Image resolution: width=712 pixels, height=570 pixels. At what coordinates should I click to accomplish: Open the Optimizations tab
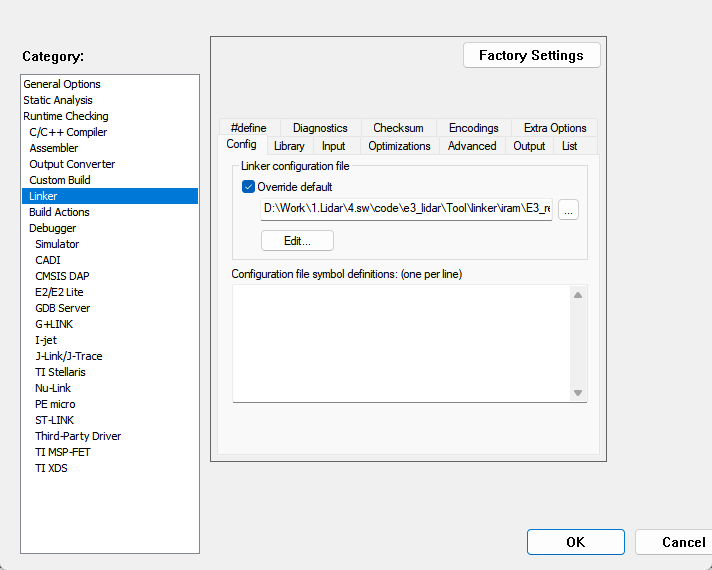(x=399, y=146)
